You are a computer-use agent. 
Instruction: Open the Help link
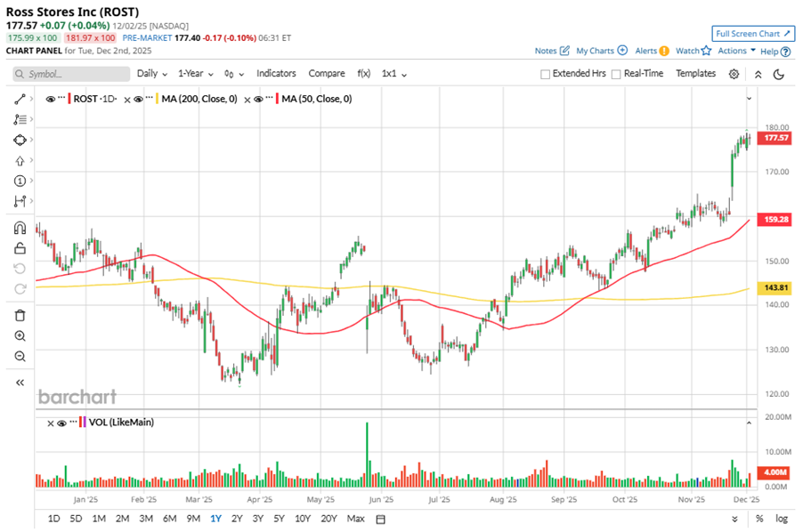pos(775,52)
